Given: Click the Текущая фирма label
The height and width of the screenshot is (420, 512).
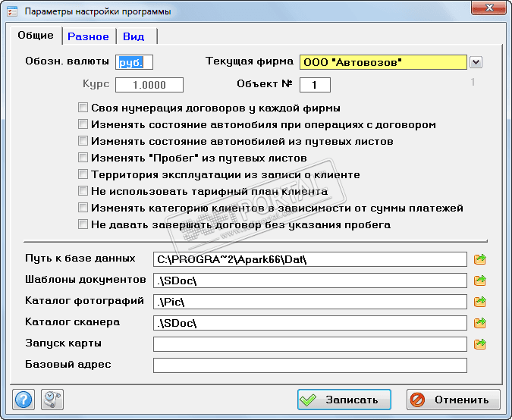Looking at the screenshot, I should (x=249, y=61).
